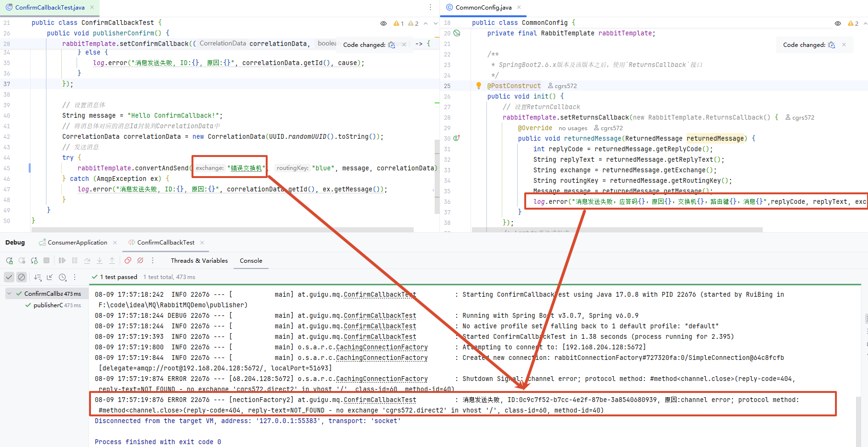Image resolution: width=868 pixels, height=447 pixels.
Task: Toggle reader mode eye in right editor
Action: (838, 23)
